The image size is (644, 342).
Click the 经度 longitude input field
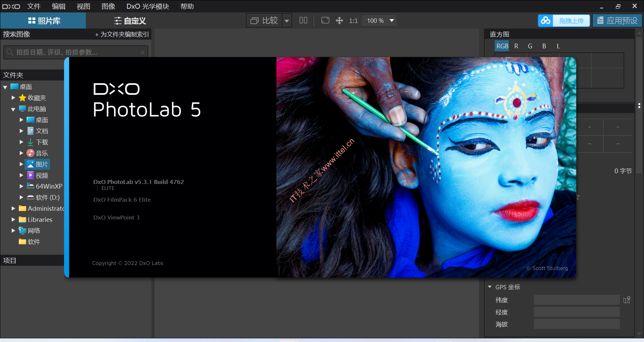[x=577, y=312]
